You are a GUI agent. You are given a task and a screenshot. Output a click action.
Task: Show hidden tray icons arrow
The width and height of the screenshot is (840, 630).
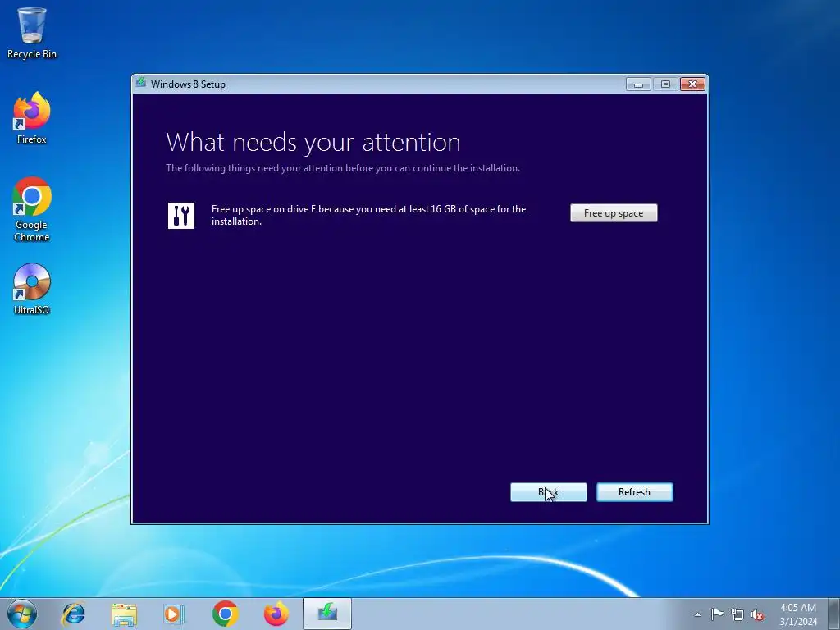[697, 614]
